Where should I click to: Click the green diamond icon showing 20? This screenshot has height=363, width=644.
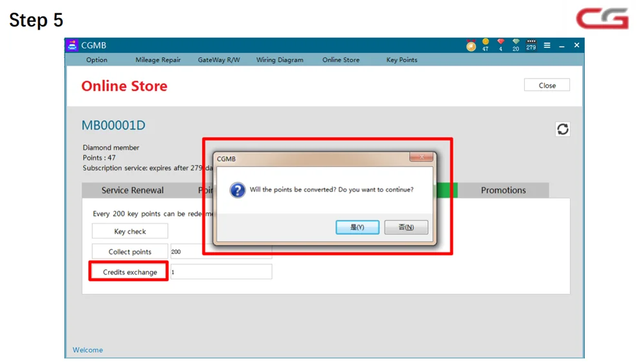(x=516, y=44)
